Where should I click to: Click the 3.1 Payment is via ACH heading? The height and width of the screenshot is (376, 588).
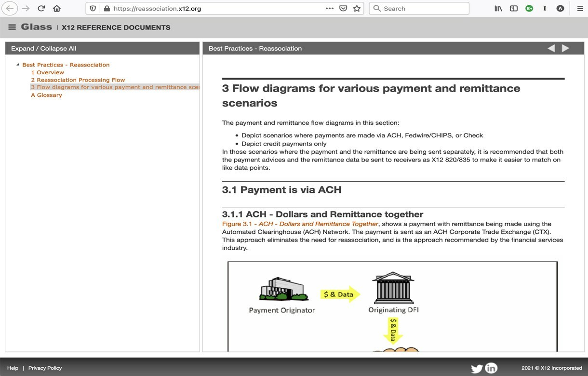pyautogui.click(x=281, y=189)
